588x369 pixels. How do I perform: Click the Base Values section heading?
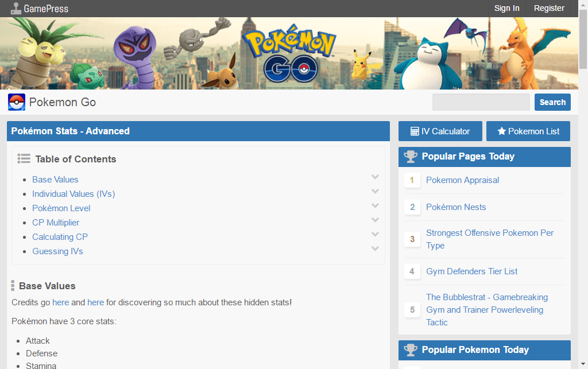click(47, 286)
